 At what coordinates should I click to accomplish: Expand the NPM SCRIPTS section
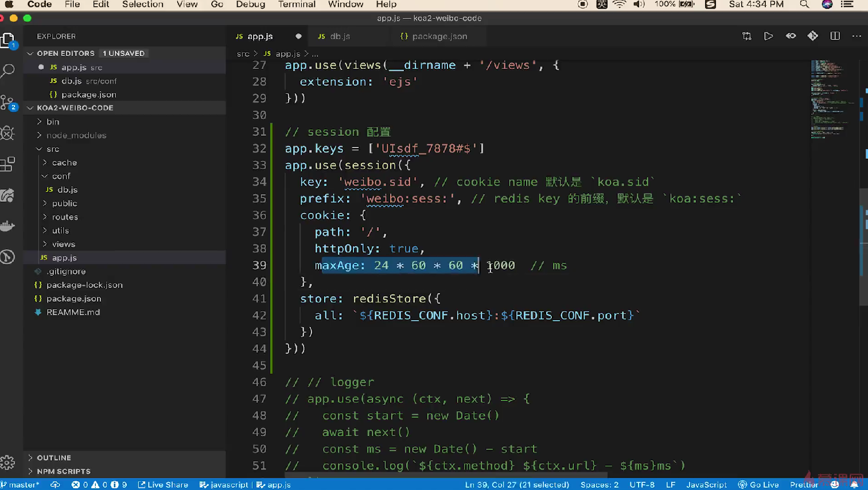click(63, 472)
